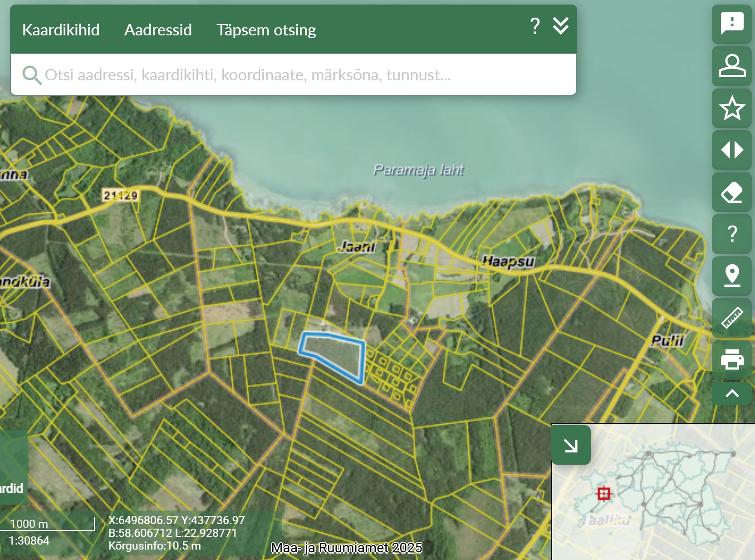Screen dimensions: 755x560
Task: Click the help question mark in search header
Action: (535, 26)
